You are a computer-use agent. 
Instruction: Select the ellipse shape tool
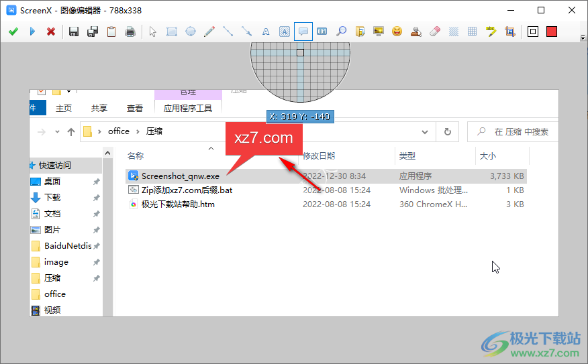pyautogui.click(x=191, y=32)
